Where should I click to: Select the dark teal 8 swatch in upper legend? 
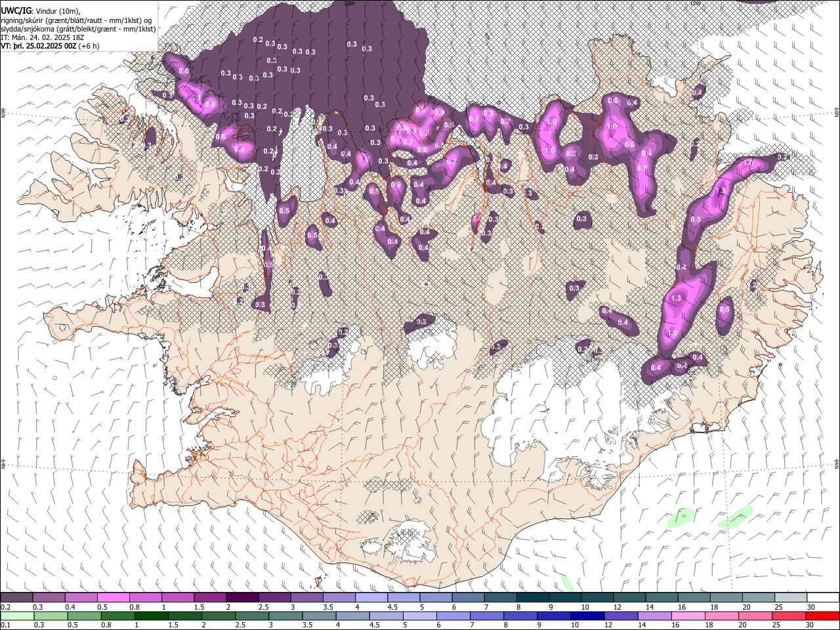coord(532,597)
